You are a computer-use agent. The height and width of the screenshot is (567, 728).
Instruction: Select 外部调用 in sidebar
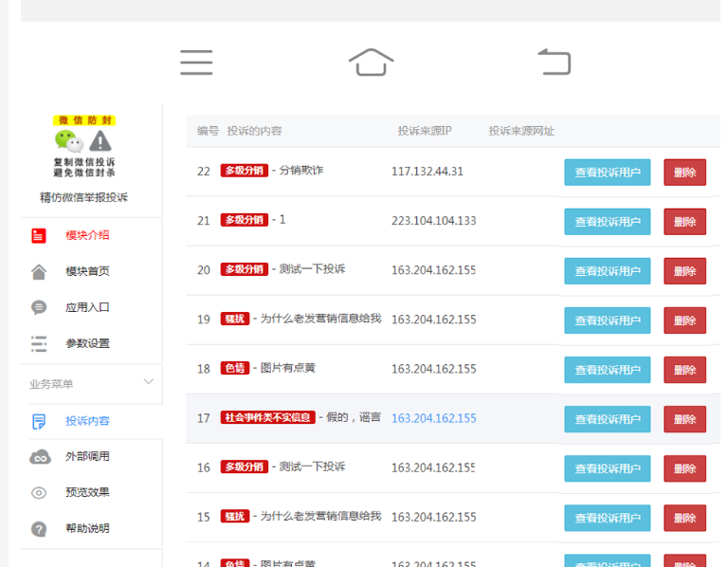tap(87, 456)
